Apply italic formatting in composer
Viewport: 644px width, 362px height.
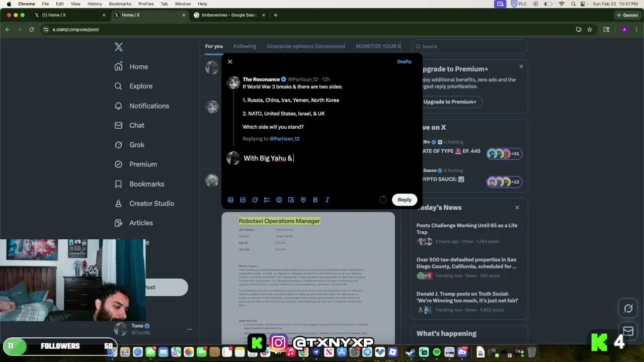[x=327, y=200]
